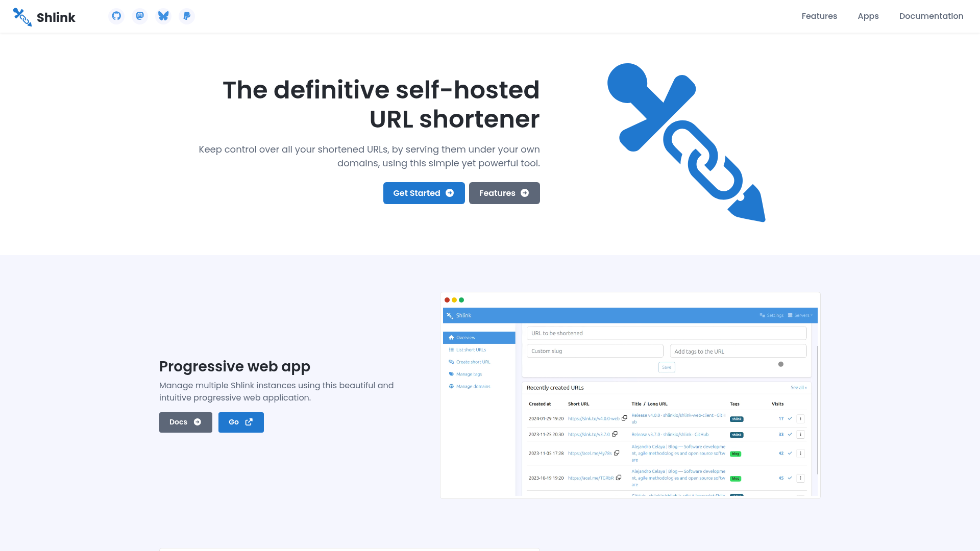Image resolution: width=980 pixels, height=551 pixels.
Task: Click the web app screenshot preview
Action: 630,395
